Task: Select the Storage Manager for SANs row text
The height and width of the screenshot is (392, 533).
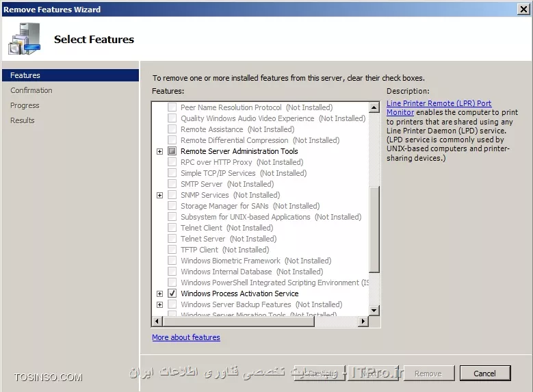Action: point(250,206)
